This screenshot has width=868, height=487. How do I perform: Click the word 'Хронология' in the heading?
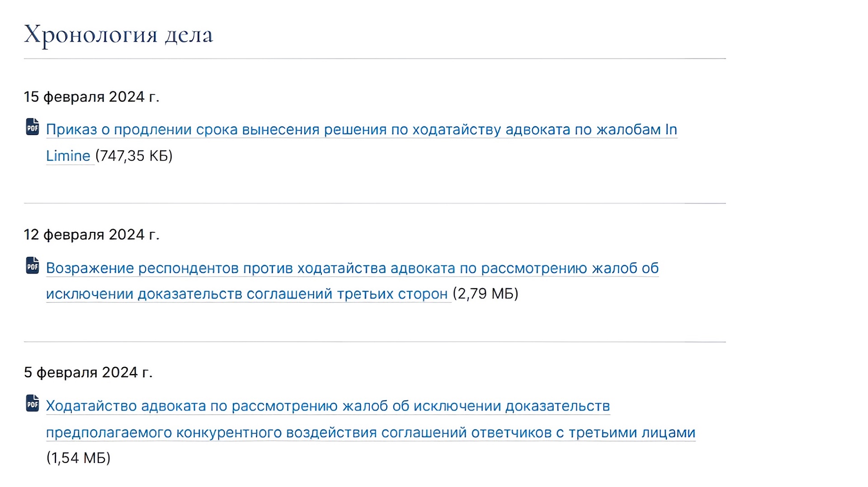point(90,35)
